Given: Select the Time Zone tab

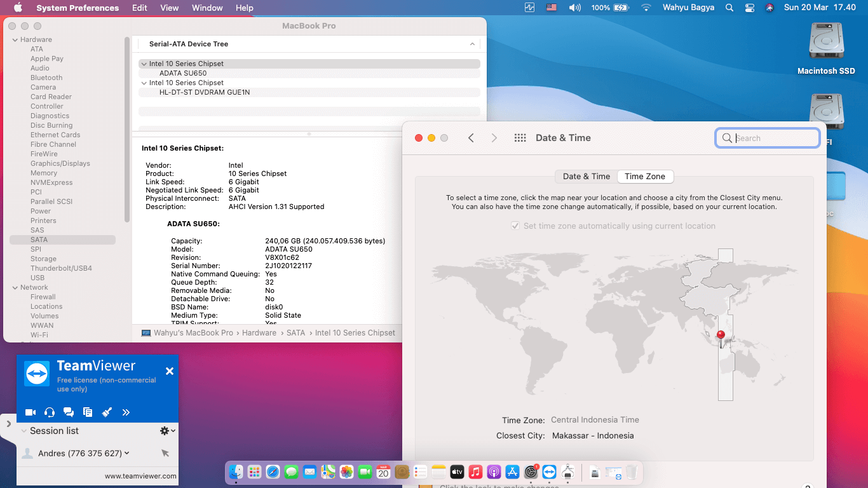Looking at the screenshot, I should tap(645, 177).
